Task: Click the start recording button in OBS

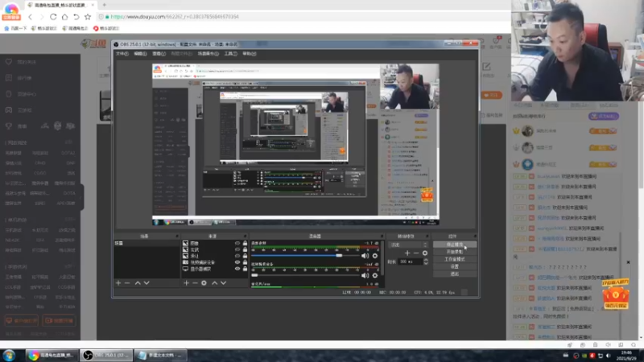Action: [x=455, y=252]
